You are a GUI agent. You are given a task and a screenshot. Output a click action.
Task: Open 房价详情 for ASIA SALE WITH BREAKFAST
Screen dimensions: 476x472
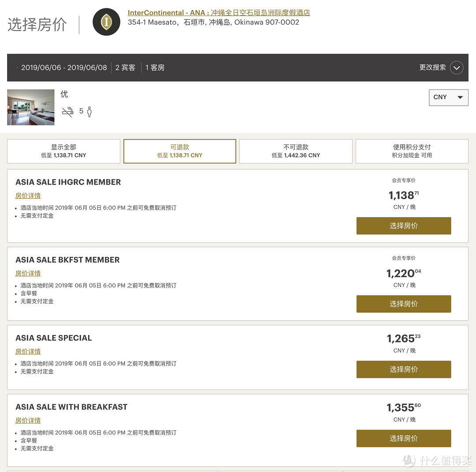[x=28, y=421]
